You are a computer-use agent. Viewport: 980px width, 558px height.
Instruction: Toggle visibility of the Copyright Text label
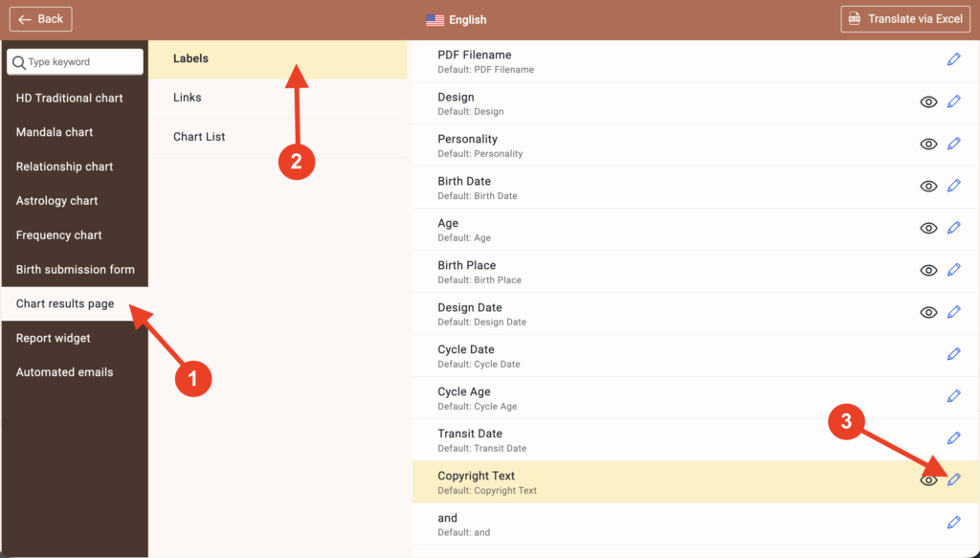[927, 480]
